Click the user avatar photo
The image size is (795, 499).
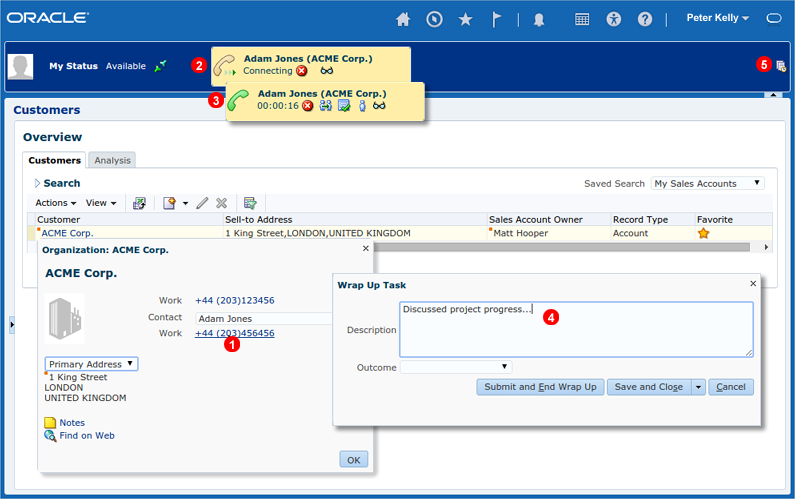coord(21,66)
